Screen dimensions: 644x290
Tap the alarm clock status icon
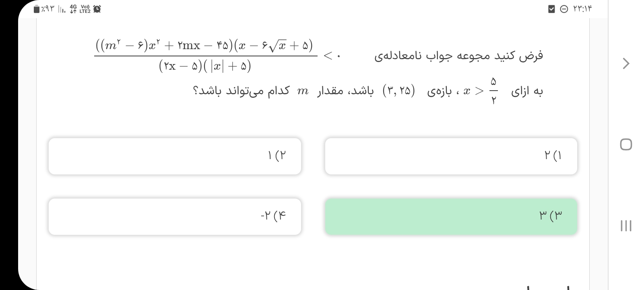[97, 9]
